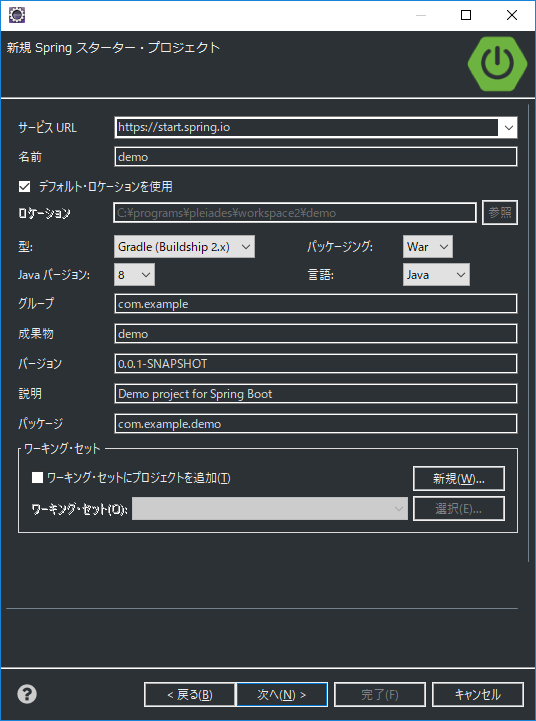Maximize the dialog window
The height and width of the screenshot is (721, 536).
pos(466,15)
